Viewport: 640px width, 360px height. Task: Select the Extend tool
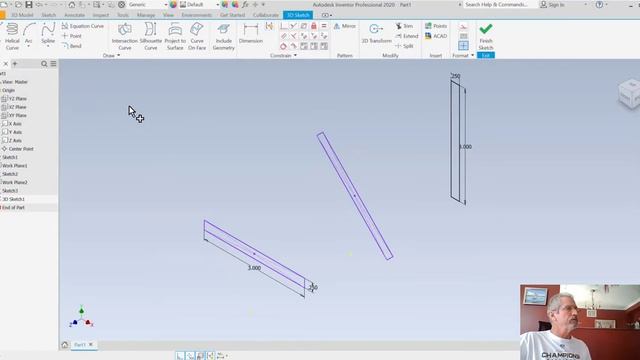click(x=407, y=36)
